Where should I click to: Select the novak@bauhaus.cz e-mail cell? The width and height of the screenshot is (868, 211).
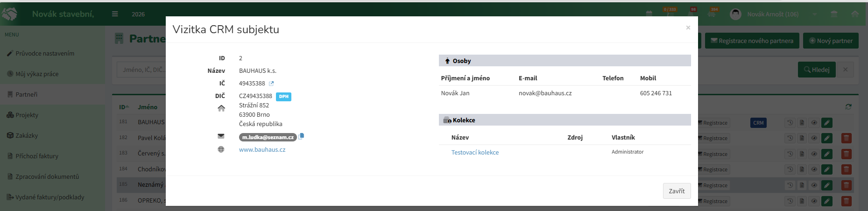point(545,93)
